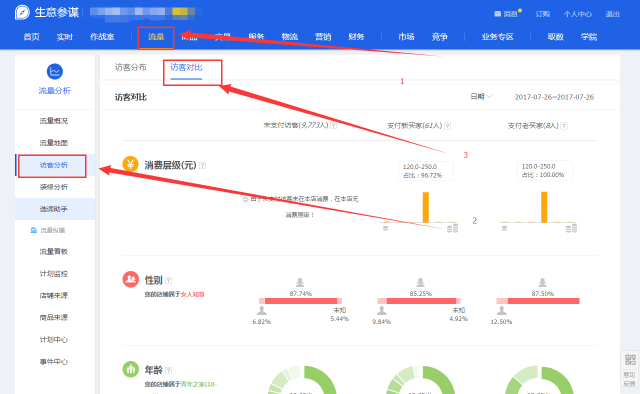640x394 pixels.
Task: Open 流量看板 in the sidebar
Action: [54, 252]
